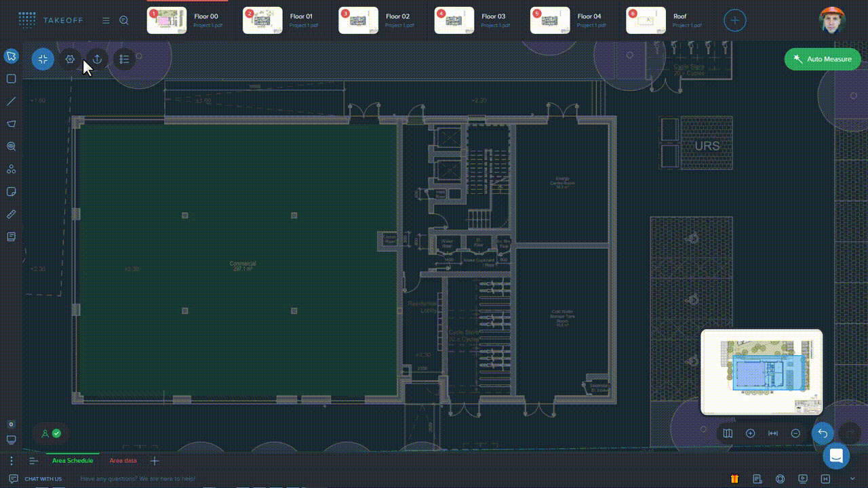Click the scale compass status with green check

pos(51,433)
